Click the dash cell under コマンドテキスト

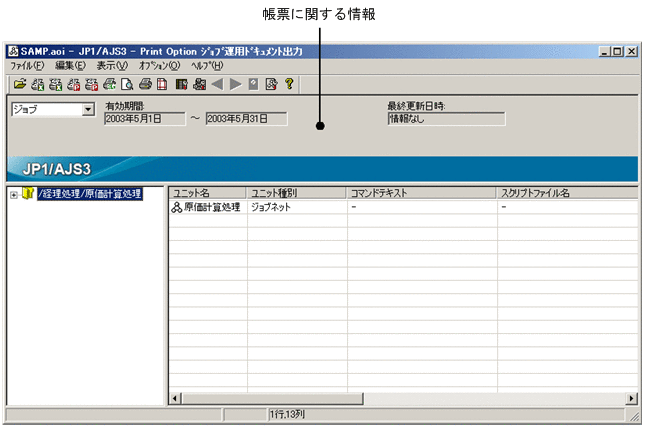[422, 207]
